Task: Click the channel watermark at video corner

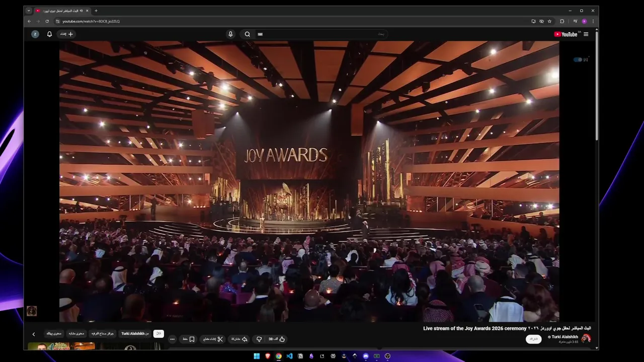Action: coord(32,311)
